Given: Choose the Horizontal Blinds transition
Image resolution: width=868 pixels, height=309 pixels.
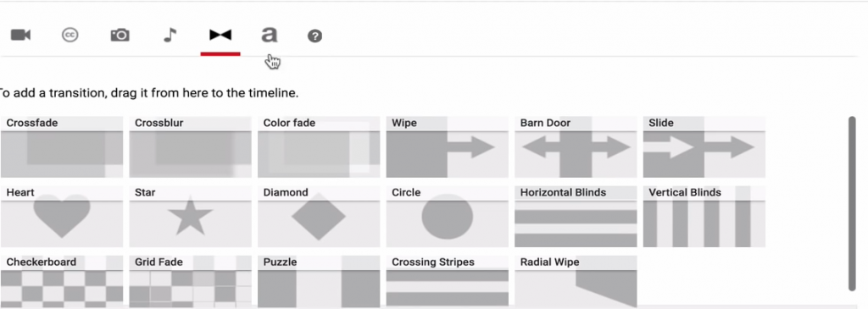Looking at the screenshot, I should point(576,217).
